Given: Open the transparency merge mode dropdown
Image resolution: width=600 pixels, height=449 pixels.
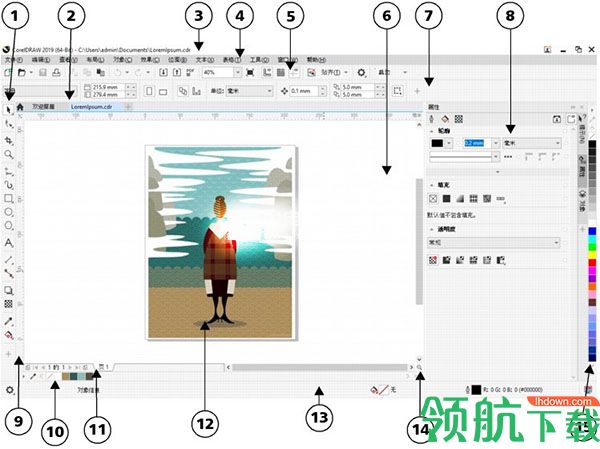Looking at the screenshot, I should tap(493, 243).
